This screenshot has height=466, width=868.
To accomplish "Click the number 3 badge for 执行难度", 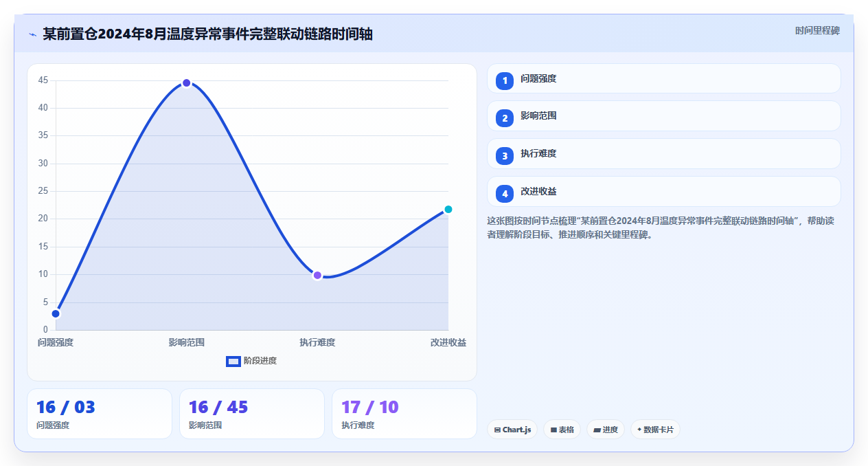I will coord(505,156).
